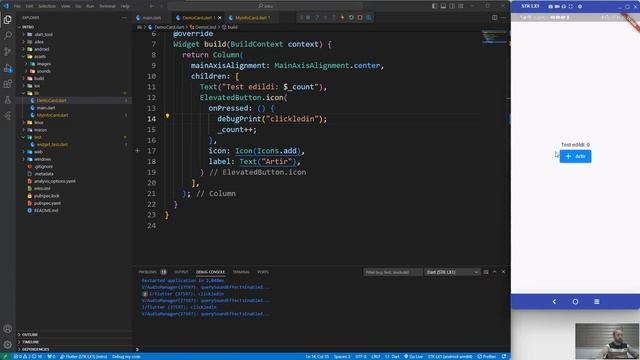640x360 pixels.
Task: Open the debug session dropdown in console
Action: (452, 272)
